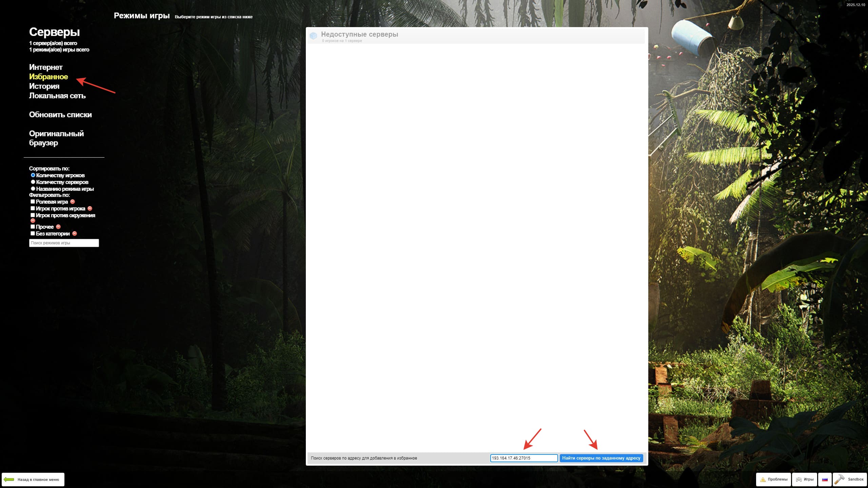Click the Поиск режимов игры search field
Viewport: 868px width, 488px height.
coord(64,243)
